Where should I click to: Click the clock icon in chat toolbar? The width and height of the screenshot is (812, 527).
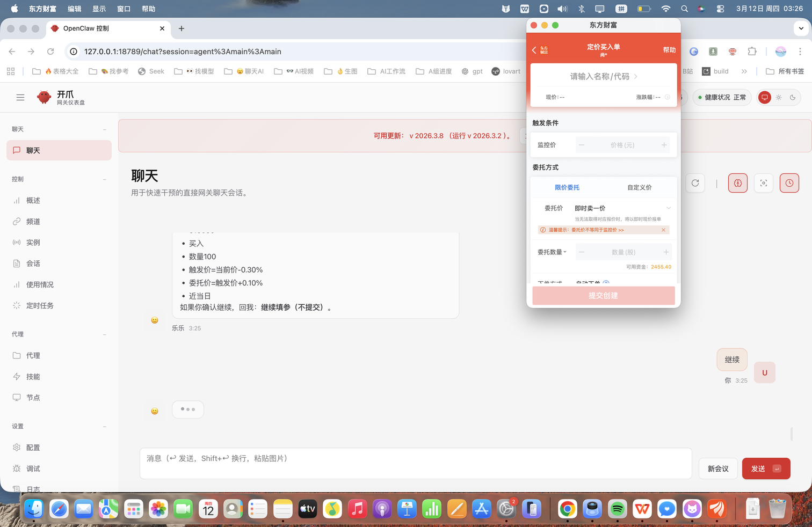789,183
